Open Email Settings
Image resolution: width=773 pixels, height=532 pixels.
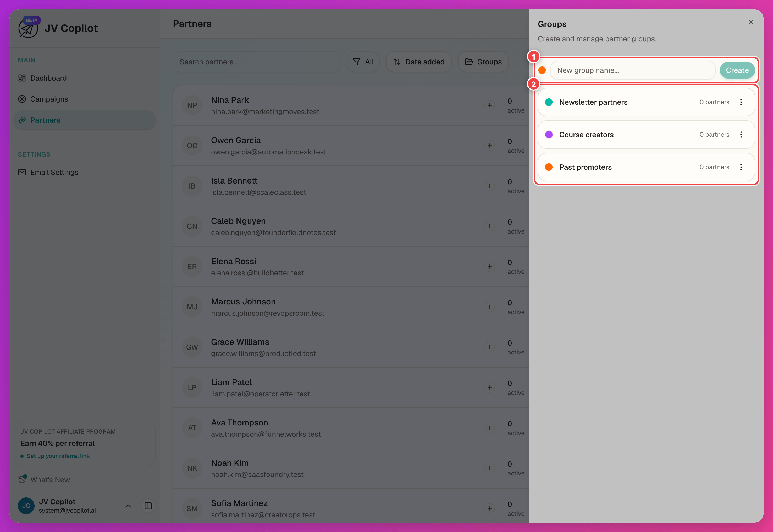click(84, 172)
